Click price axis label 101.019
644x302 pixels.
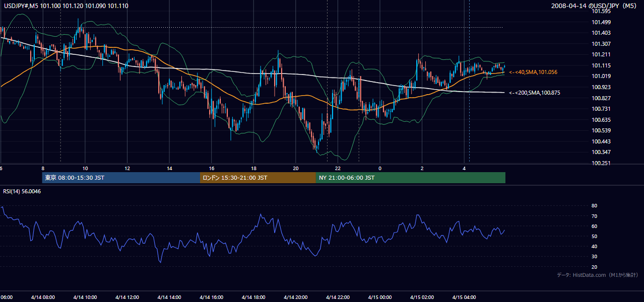(601, 77)
